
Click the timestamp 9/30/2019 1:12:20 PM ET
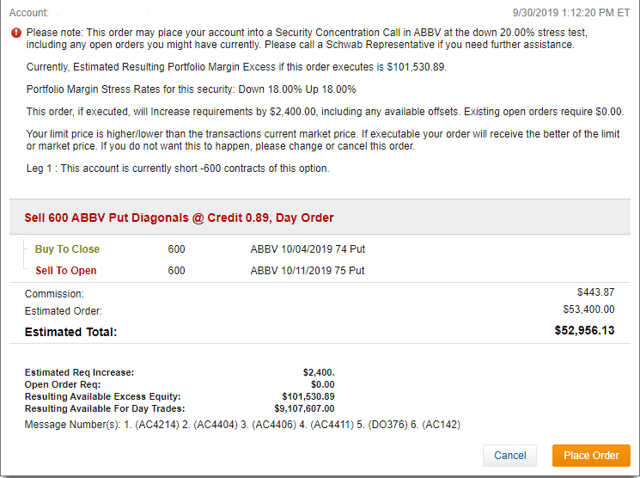tap(571, 13)
